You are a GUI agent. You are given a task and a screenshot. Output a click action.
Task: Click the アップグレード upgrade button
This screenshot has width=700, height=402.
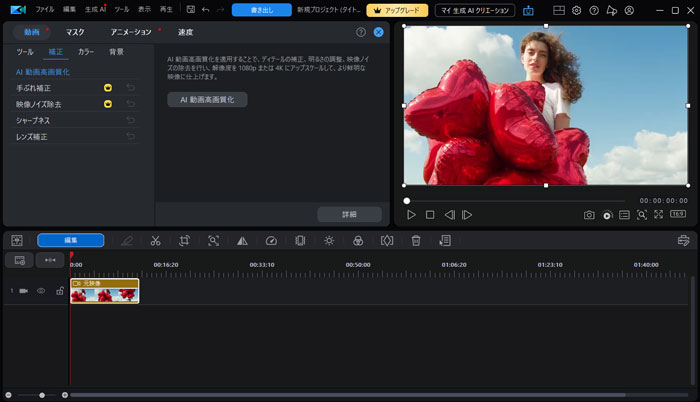coord(397,10)
